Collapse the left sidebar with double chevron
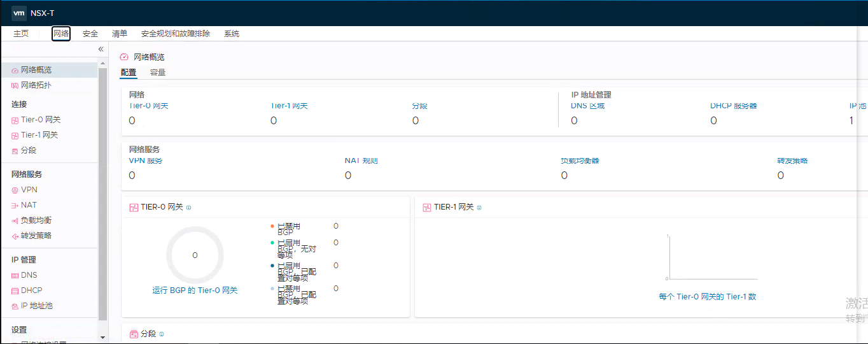Image resolution: width=868 pixels, height=344 pixels. click(x=101, y=49)
